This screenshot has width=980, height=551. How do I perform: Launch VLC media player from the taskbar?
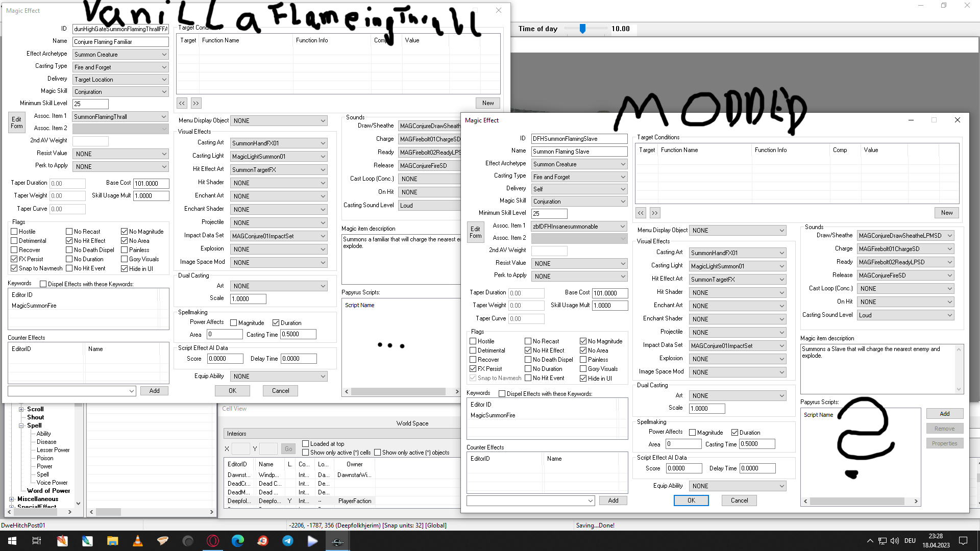[x=137, y=541]
